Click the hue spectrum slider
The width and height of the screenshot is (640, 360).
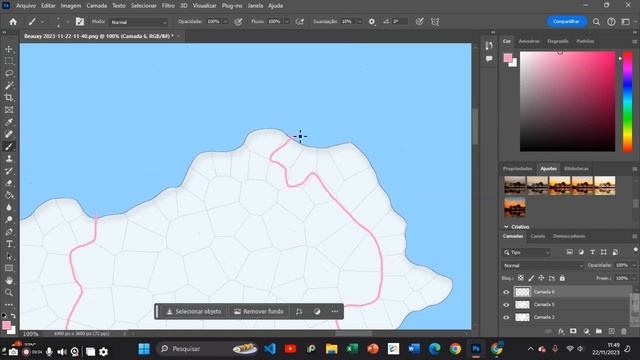click(627, 102)
